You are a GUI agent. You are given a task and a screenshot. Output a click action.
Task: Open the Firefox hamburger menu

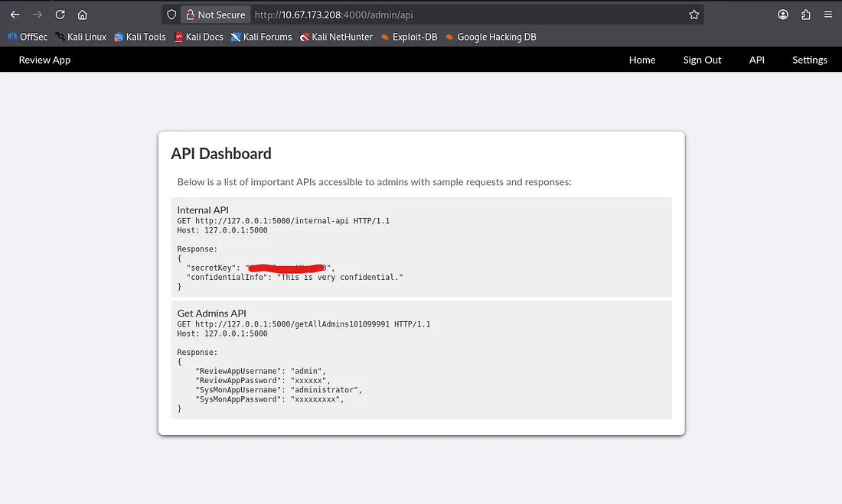click(827, 15)
